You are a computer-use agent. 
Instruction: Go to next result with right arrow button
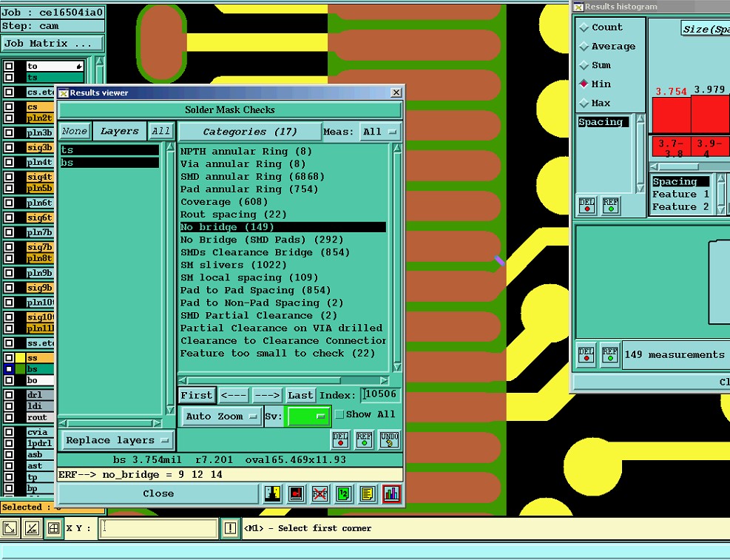pyautogui.click(x=267, y=395)
